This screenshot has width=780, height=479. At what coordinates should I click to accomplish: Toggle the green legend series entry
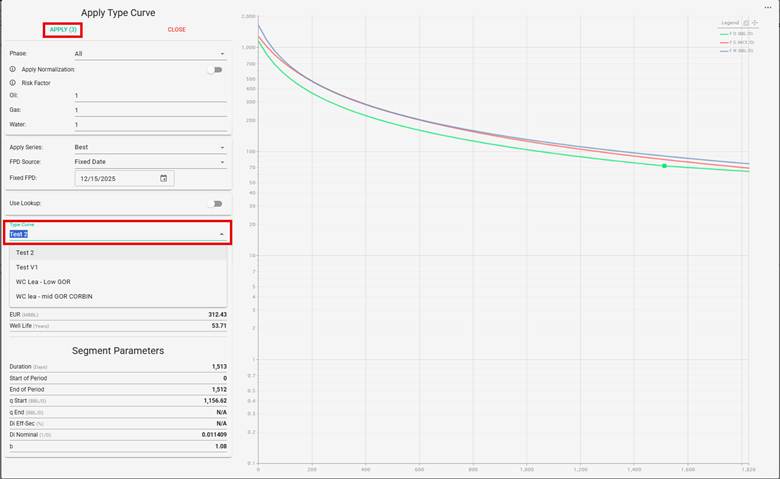click(x=737, y=34)
